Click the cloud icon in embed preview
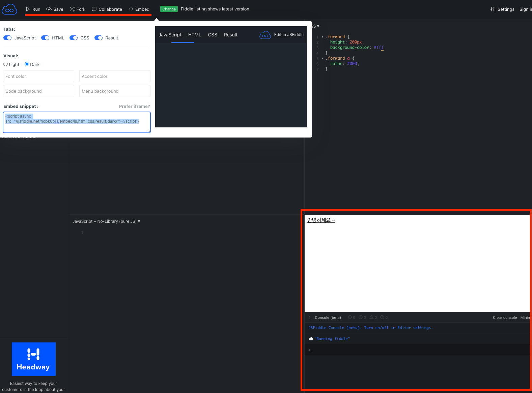 tap(265, 35)
